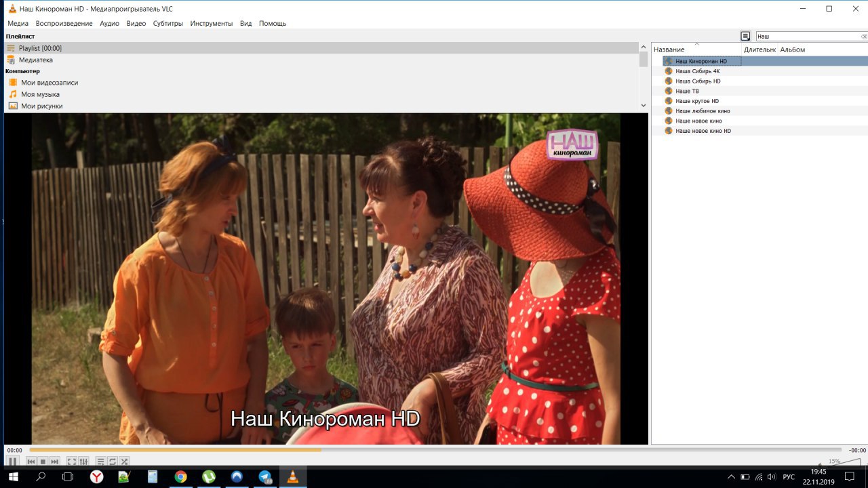Open extended settings (equalizer) dialog
Viewport: 868px width, 488px height.
pyautogui.click(x=83, y=462)
